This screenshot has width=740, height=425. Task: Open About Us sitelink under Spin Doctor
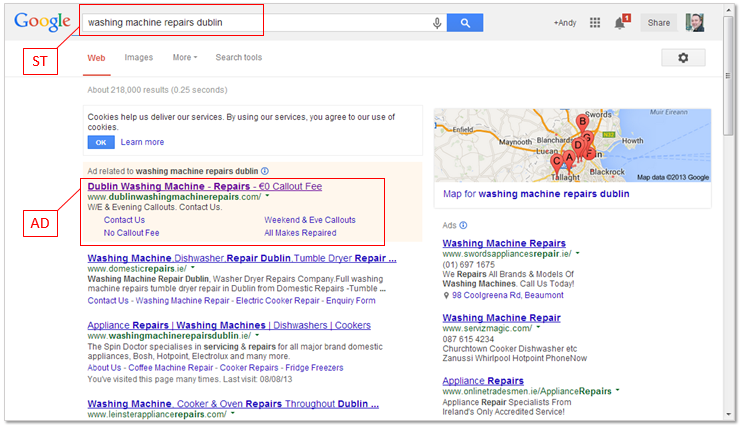(x=104, y=367)
